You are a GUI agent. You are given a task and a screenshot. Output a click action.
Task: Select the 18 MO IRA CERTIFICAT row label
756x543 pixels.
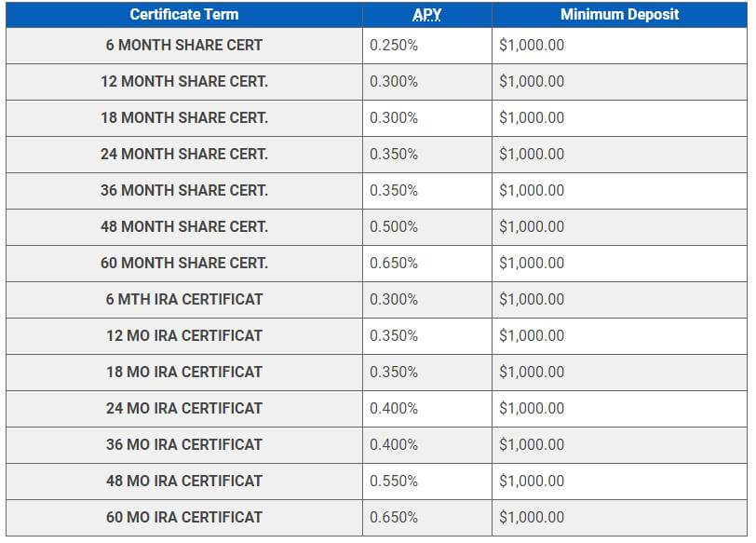point(184,372)
